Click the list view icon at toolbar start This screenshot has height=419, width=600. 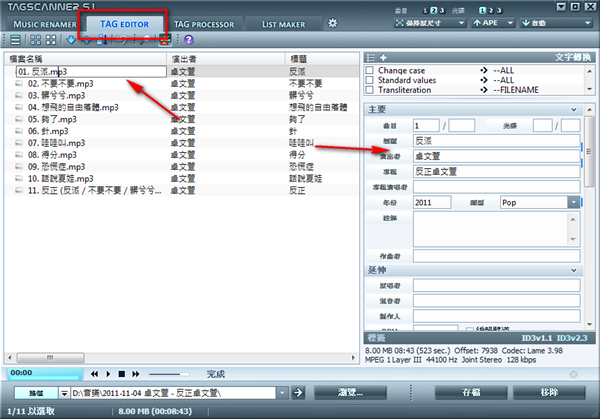(13, 40)
